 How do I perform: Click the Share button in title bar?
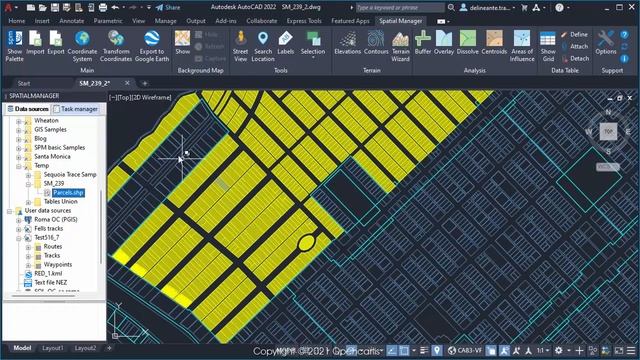pos(168,7)
